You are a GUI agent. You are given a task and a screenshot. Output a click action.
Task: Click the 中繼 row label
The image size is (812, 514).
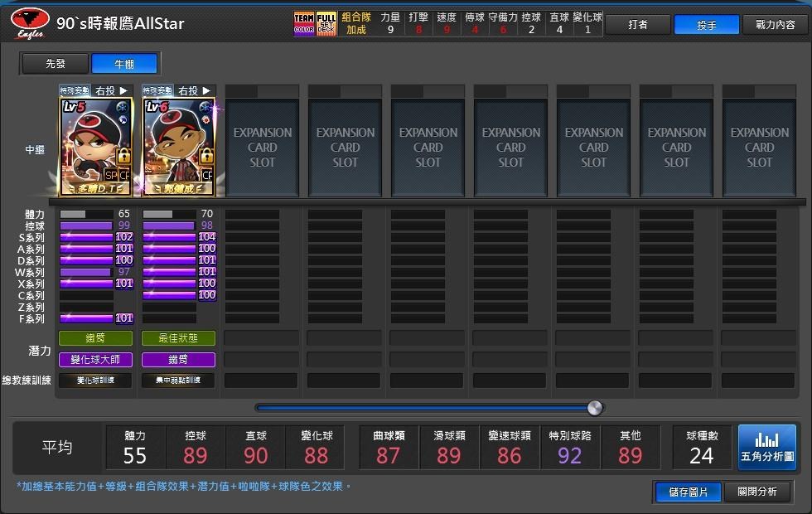pos(35,150)
